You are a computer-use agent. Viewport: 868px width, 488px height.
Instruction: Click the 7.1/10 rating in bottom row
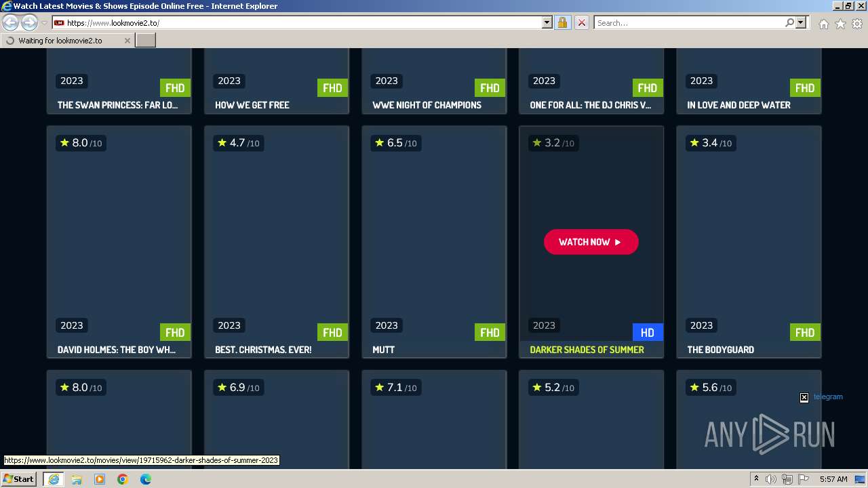(x=395, y=388)
